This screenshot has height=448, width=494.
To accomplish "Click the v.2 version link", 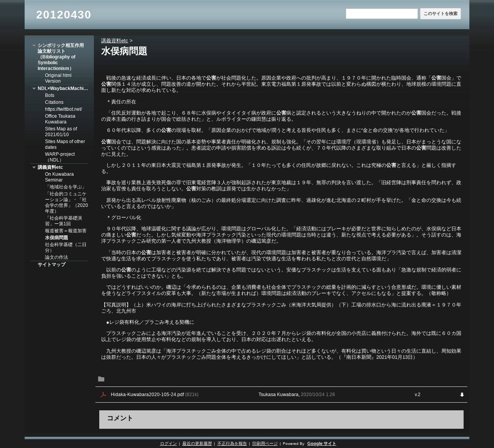I will pos(417,395).
